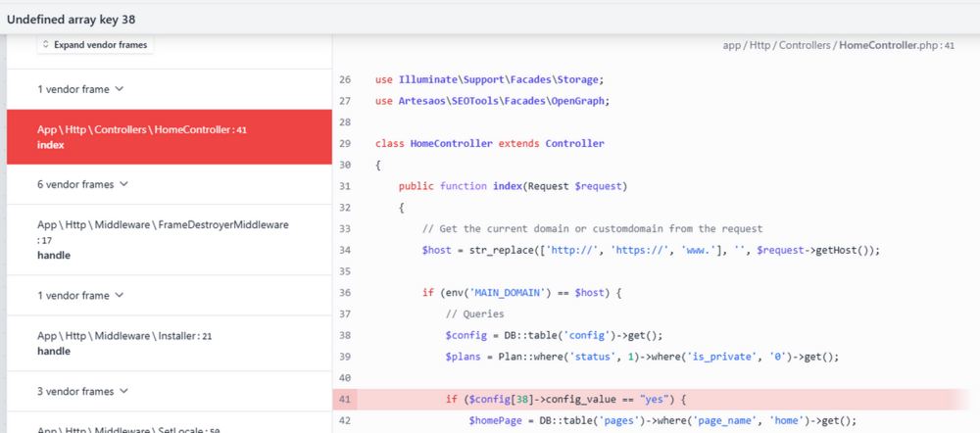Click line 29 class HomeController declaration
This screenshot has height=433, width=980.
point(489,143)
